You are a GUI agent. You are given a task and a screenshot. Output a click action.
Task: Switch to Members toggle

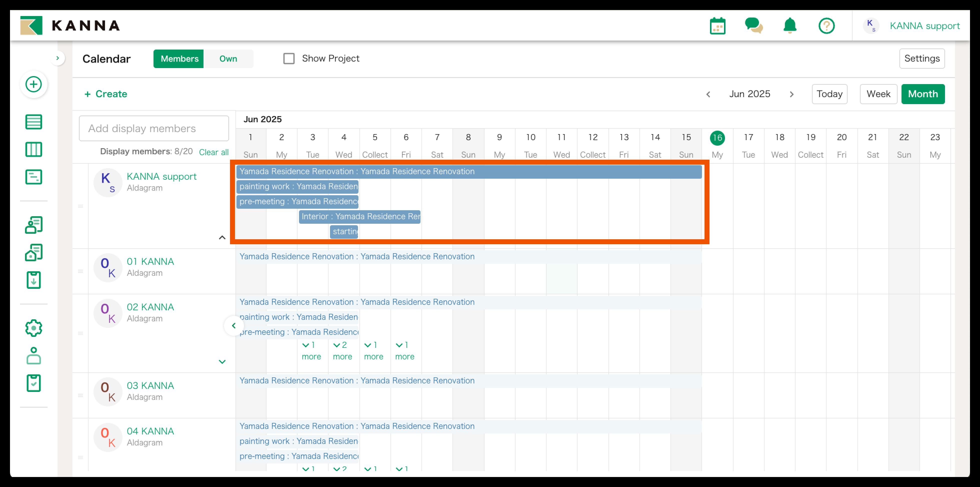tap(179, 59)
